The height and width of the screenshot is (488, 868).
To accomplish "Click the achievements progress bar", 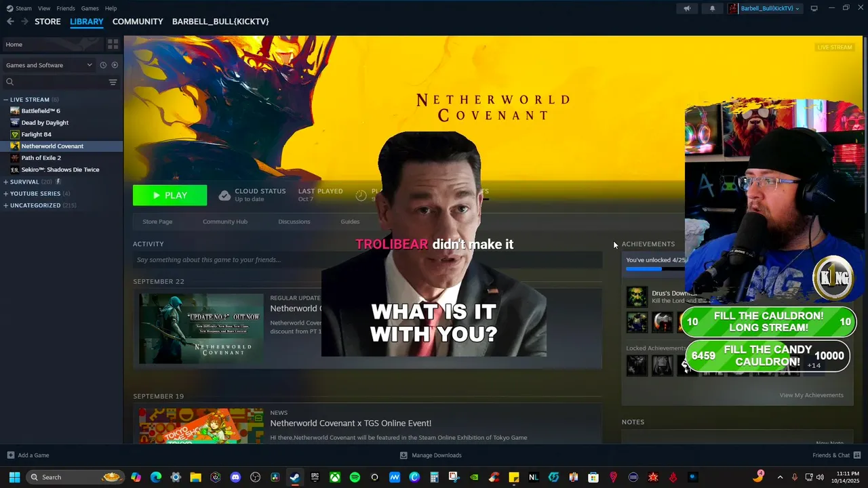I will tap(656, 269).
